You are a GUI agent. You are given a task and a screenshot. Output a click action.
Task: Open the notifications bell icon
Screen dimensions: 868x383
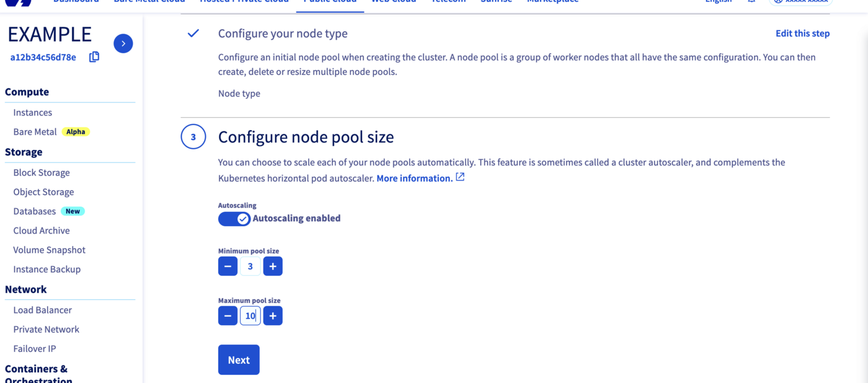click(752, 2)
